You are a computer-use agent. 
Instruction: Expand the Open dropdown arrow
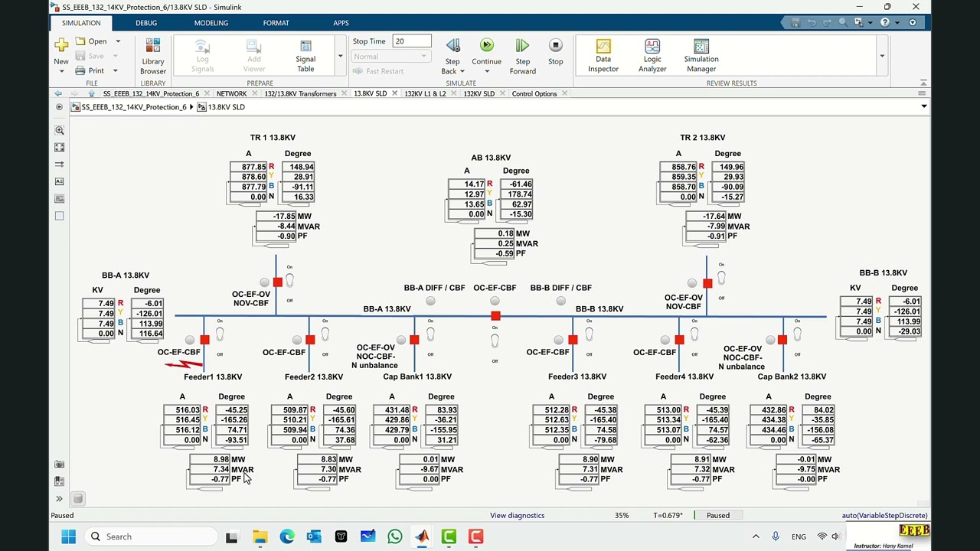tap(118, 41)
